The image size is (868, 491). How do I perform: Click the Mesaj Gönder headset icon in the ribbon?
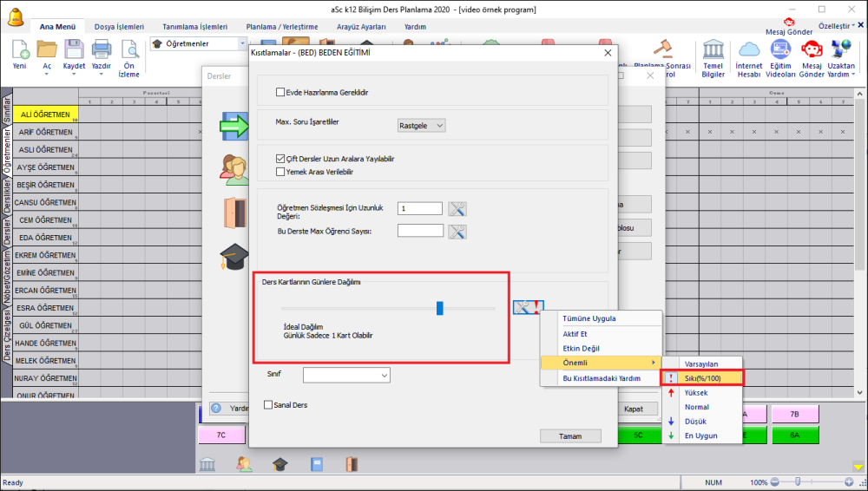click(x=812, y=49)
